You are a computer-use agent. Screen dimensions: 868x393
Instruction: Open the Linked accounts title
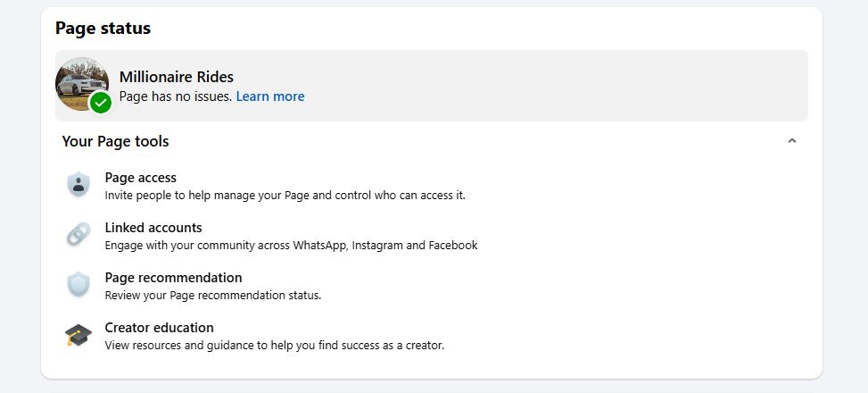coord(153,228)
